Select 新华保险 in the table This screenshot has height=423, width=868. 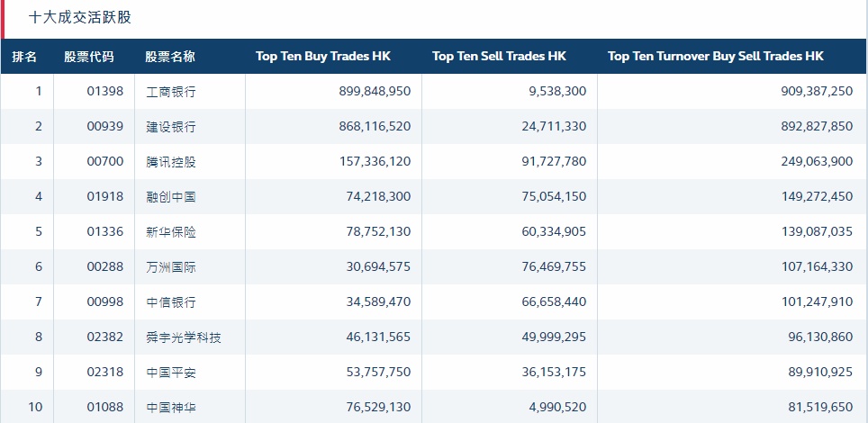(x=171, y=232)
